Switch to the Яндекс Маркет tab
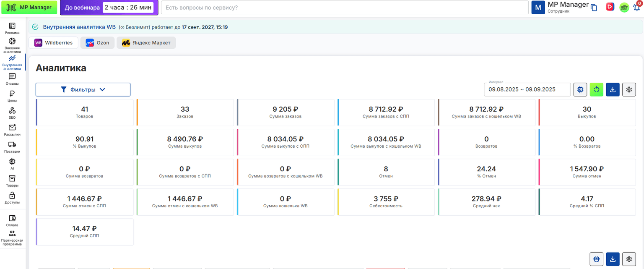 click(146, 43)
